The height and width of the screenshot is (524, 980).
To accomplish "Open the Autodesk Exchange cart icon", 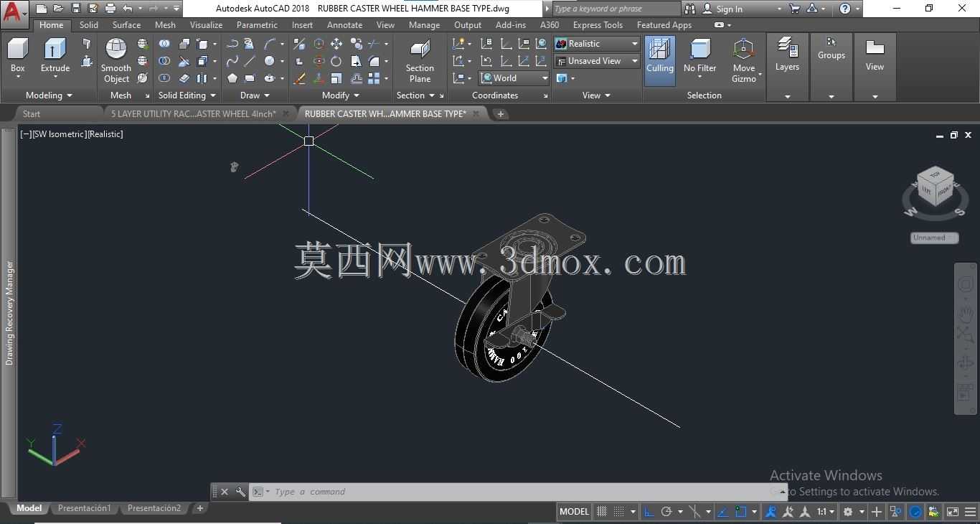I will tap(794, 9).
